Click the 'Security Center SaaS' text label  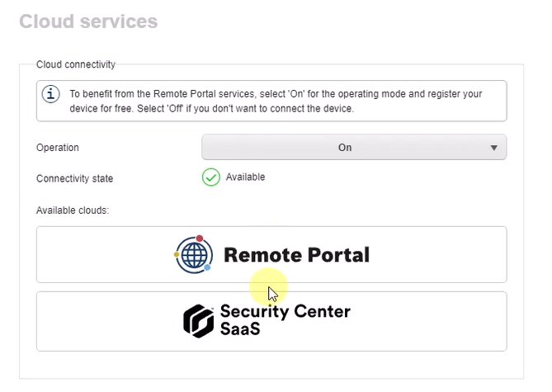(285, 320)
